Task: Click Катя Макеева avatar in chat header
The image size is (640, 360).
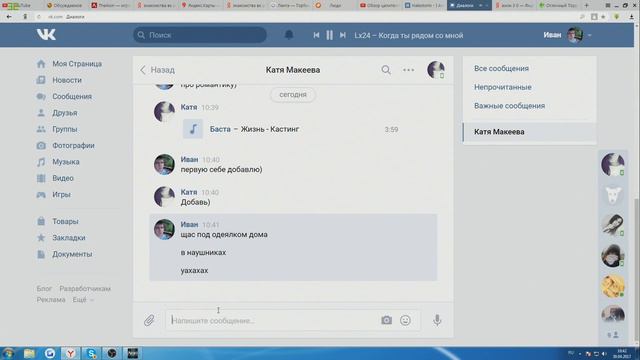Action: [436, 70]
